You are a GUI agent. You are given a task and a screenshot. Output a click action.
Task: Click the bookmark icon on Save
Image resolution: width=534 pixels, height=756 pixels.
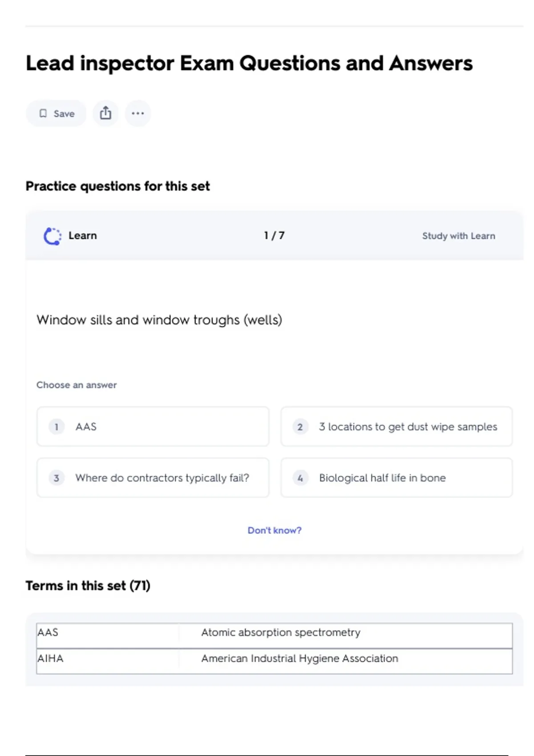pyautogui.click(x=43, y=113)
